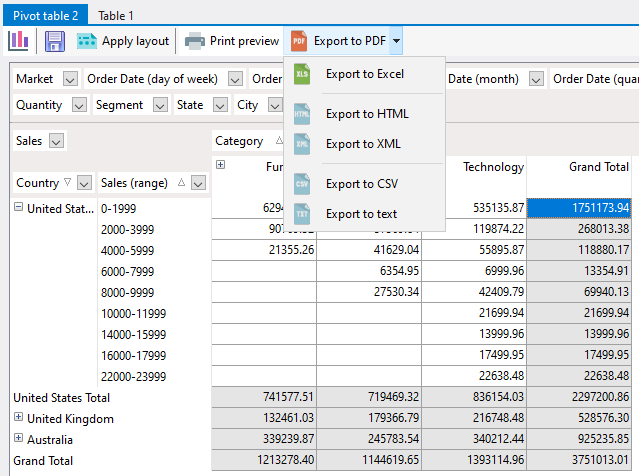Click the HTML file icon in menu
639x476 pixels.
click(x=303, y=114)
